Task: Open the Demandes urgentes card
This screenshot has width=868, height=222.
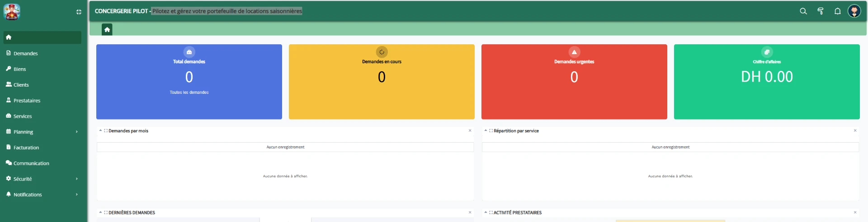Action: click(574, 82)
